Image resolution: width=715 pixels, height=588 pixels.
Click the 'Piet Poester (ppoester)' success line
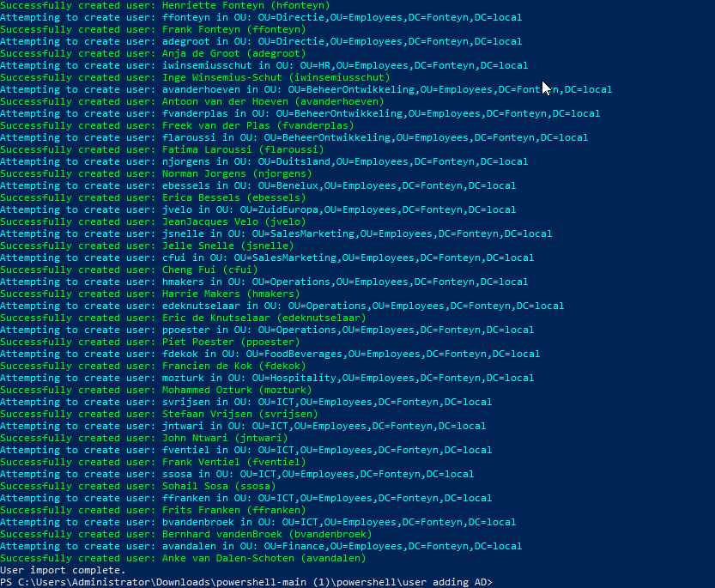point(149,342)
